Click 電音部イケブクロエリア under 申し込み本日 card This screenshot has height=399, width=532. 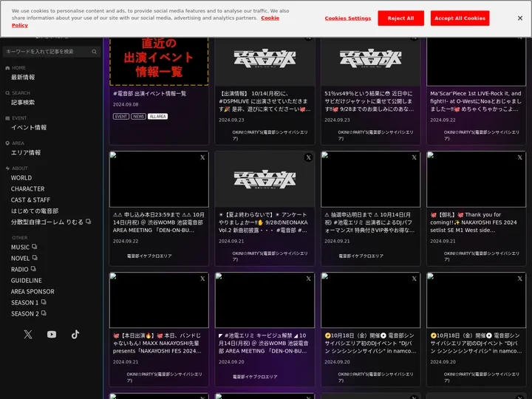[x=149, y=256]
